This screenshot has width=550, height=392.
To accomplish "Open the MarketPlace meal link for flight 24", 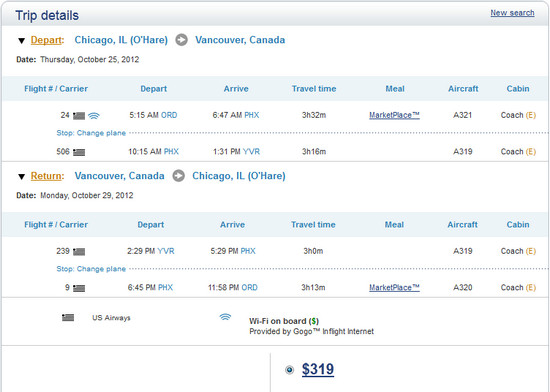I will click(x=394, y=115).
